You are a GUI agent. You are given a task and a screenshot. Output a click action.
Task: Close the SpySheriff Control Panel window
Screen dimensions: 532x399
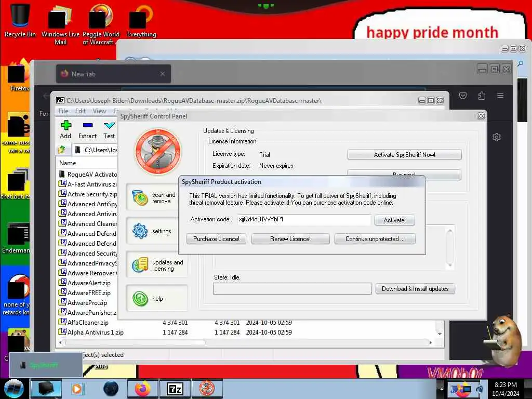481,116
